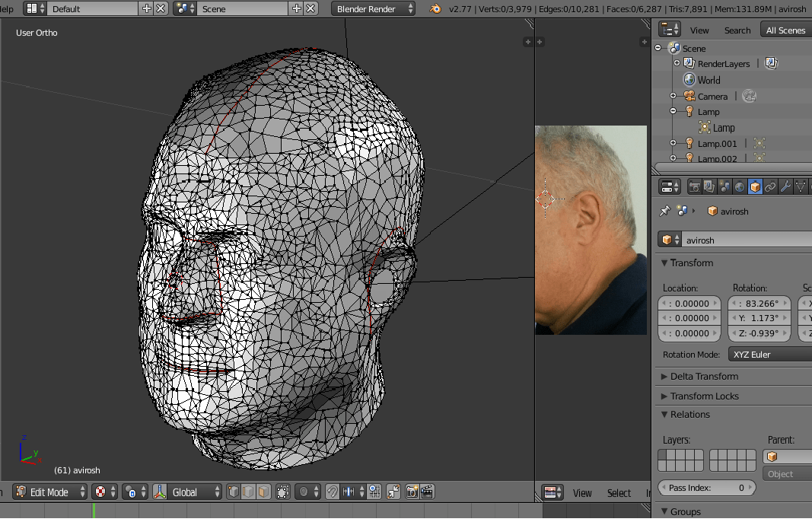Toggle first cell in Layers grid

point(664,455)
